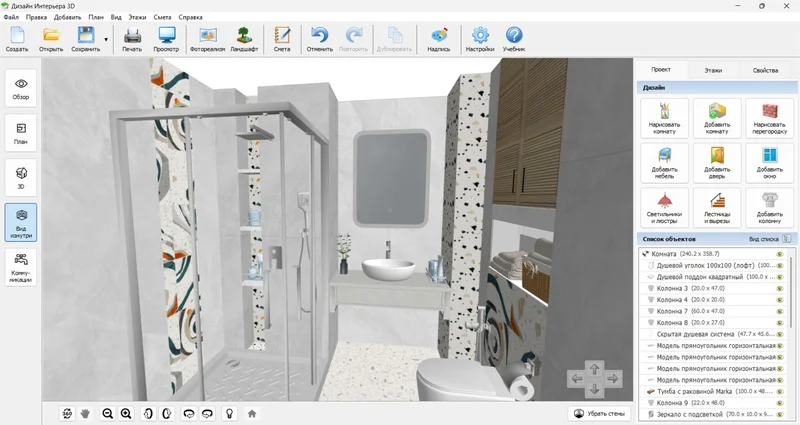Click Добавить дверь door tool
This screenshot has height=425, width=800.
[x=717, y=163]
